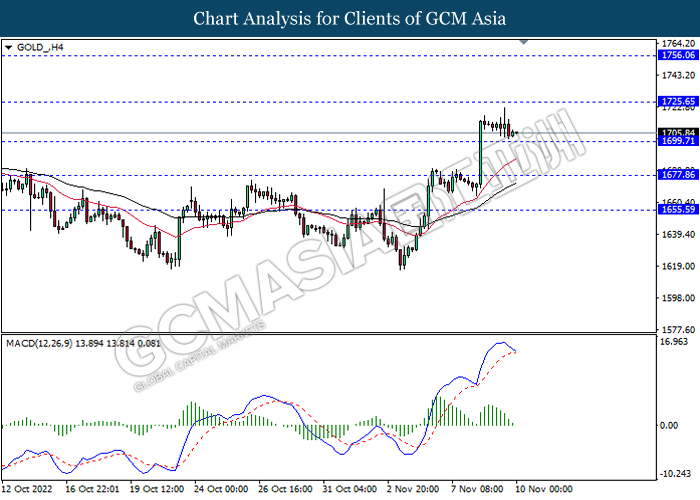Click the MACD zero level 0.00 label

click(x=669, y=425)
